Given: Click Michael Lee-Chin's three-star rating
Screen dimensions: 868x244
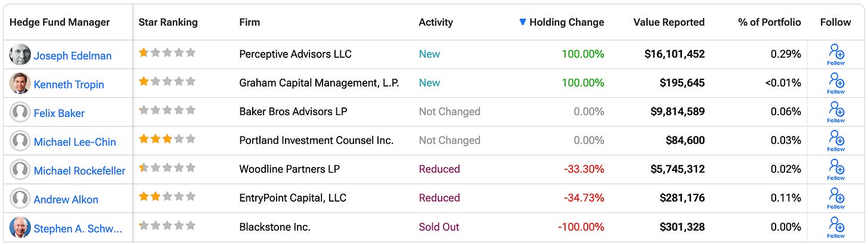Looking at the screenshot, I should coord(167,139).
